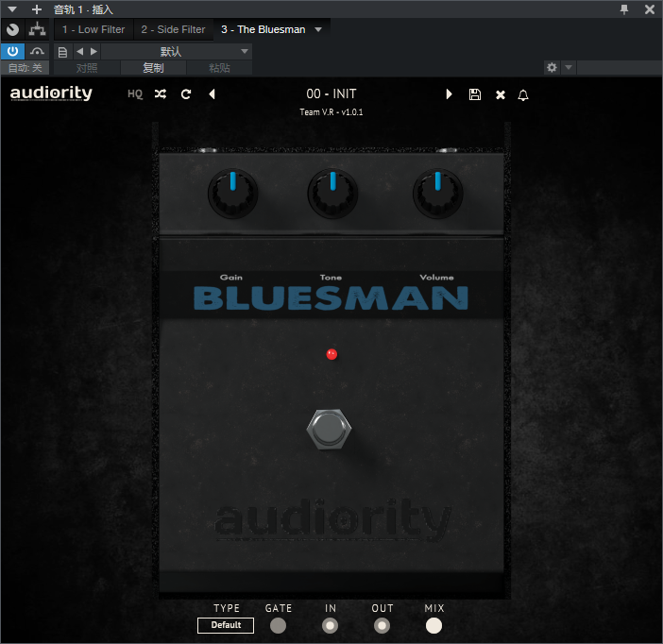Click the red LED indicator
This screenshot has width=663, height=644.
point(331,354)
